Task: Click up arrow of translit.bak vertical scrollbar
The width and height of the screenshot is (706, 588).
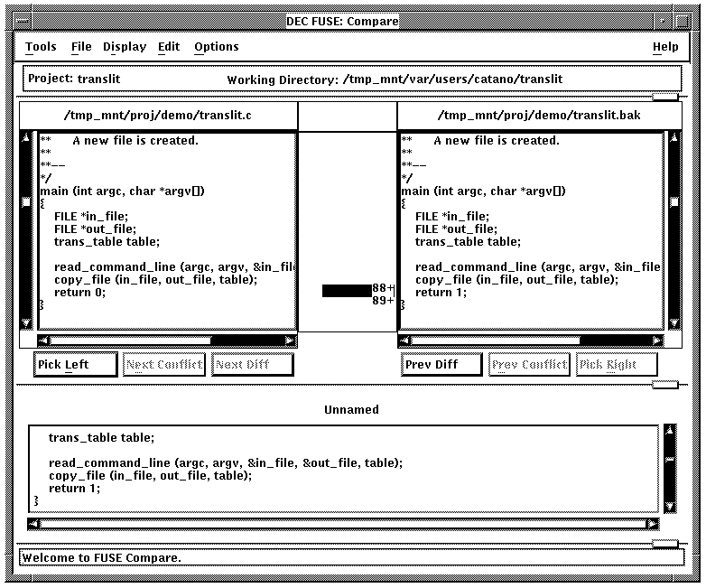Action: 673,139
